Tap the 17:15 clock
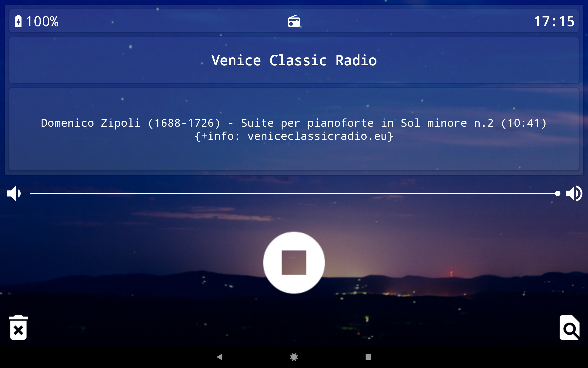588x368 pixels. click(554, 21)
